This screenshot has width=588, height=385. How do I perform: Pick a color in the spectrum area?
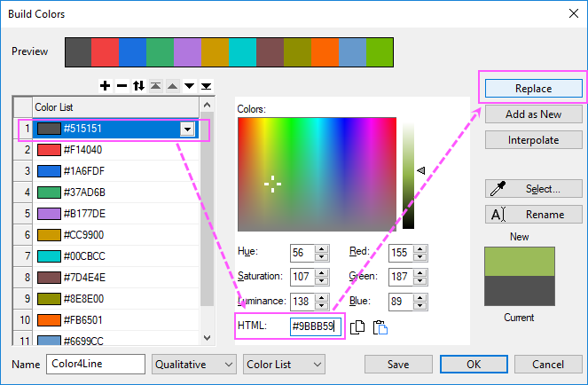[317, 174]
